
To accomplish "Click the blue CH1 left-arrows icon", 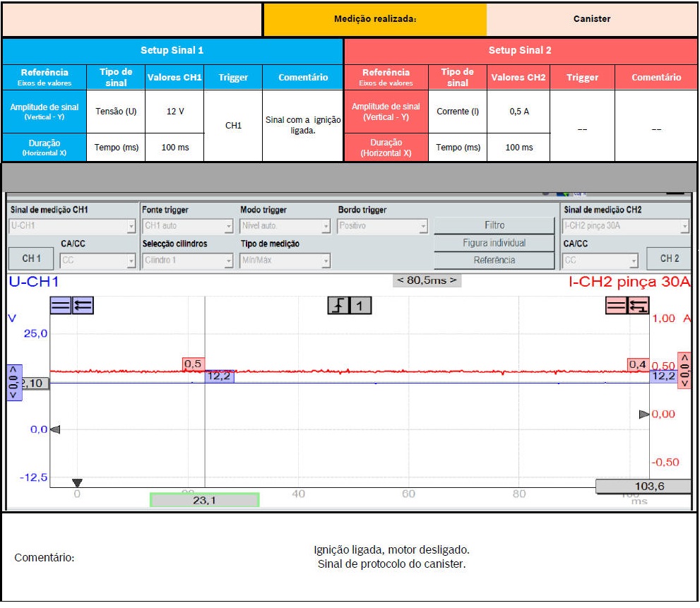I will pyautogui.click(x=83, y=305).
